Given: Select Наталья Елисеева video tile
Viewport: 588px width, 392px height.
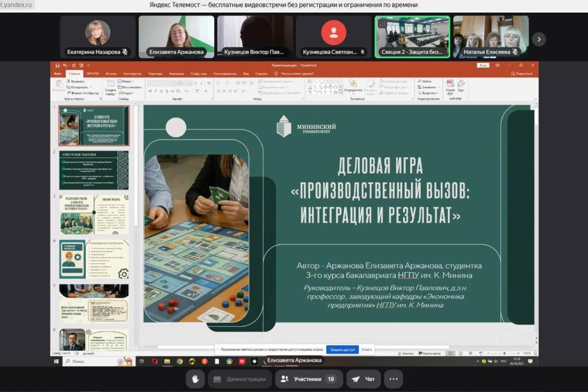Looking at the screenshot, I should click(x=490, y=37).
